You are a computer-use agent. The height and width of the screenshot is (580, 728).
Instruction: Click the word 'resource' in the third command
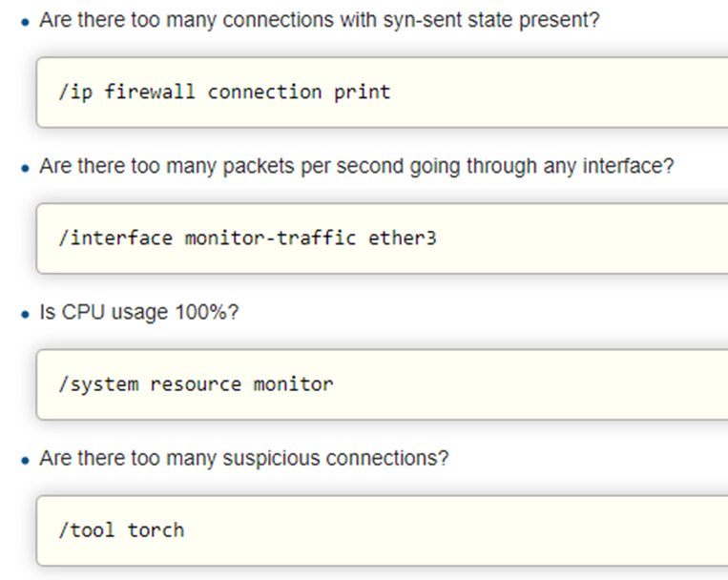coord(196,384)
